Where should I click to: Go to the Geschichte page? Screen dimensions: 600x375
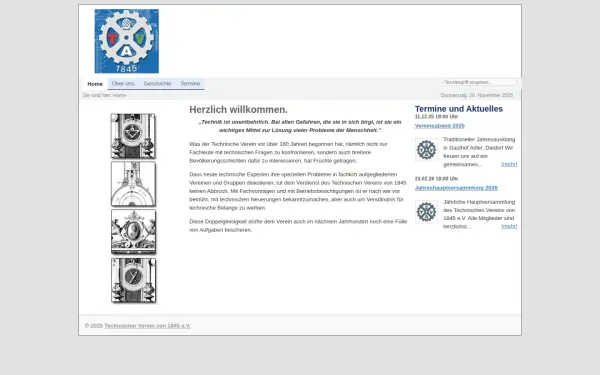pos(157,83)
